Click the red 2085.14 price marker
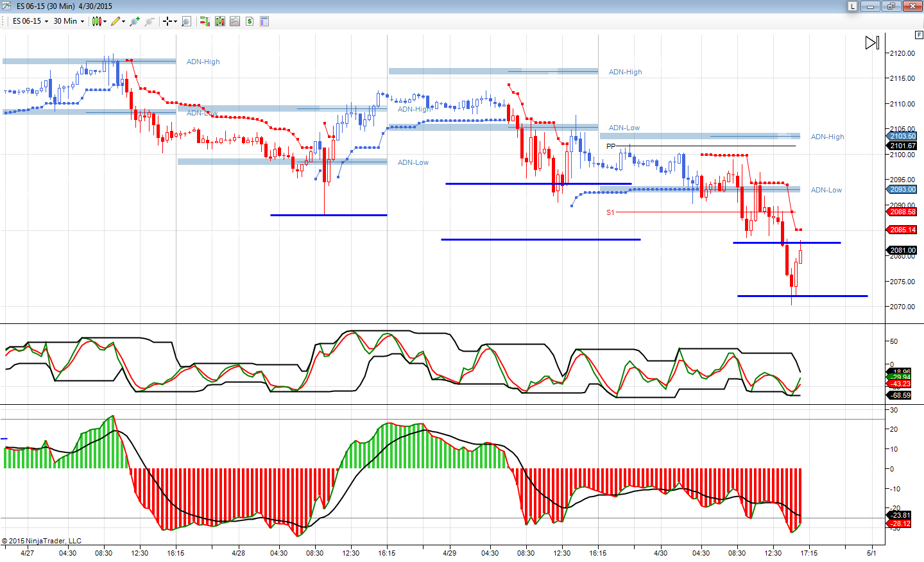Screen dimensions: 924x562 pos(903,230)
